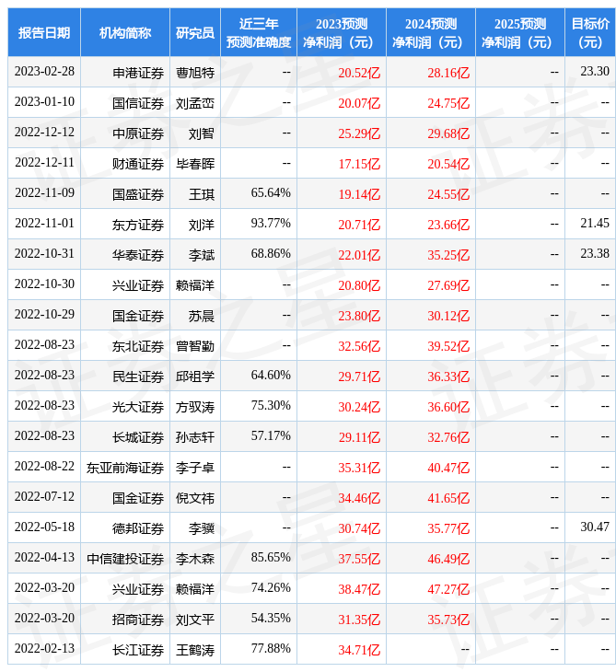Click accuracy value 65.64%
616x672 pixels.
pyautogui.click(x=271, y=193)
